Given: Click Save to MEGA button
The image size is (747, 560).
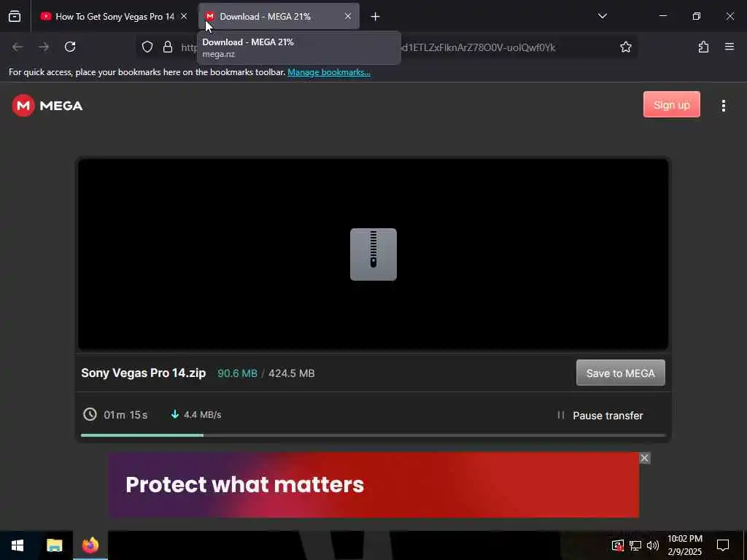Looking at the screenshot, I should pos(621,373).
